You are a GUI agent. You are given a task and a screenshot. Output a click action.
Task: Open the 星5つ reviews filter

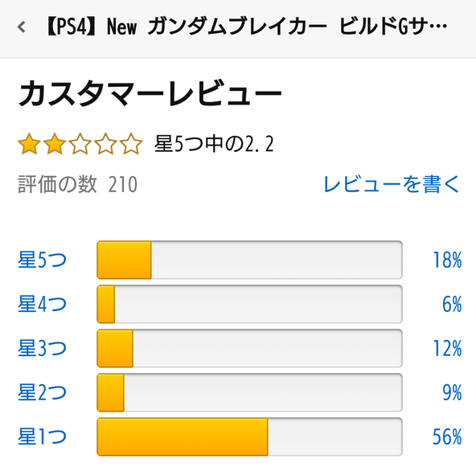pos(42,260)
